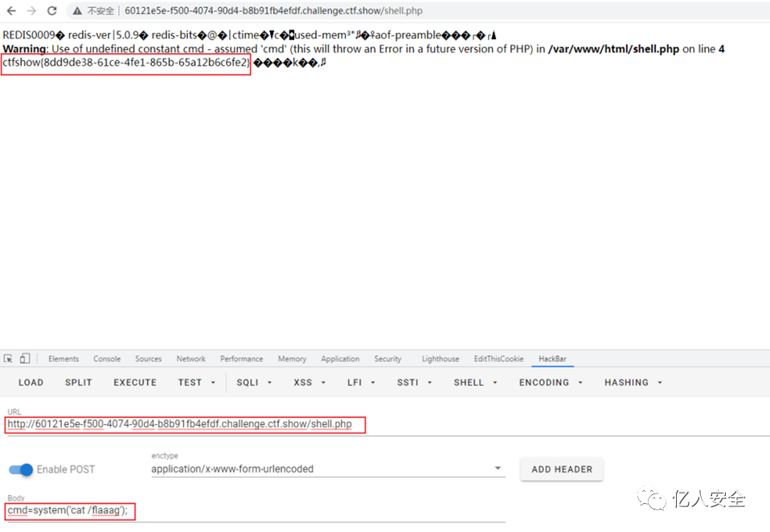This screenshot has height=532, width=770.
Task: Click the /var/www/html/shell.php path text
Action: 614,49
